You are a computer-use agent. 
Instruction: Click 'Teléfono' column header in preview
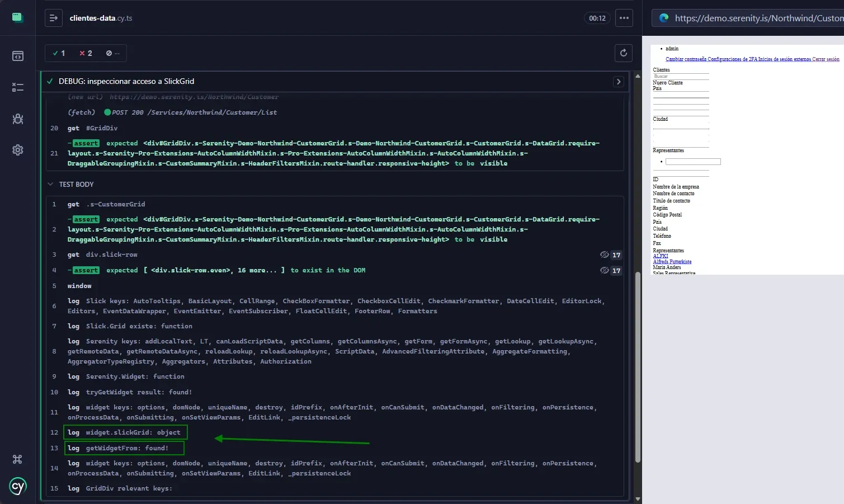point(662,236)
